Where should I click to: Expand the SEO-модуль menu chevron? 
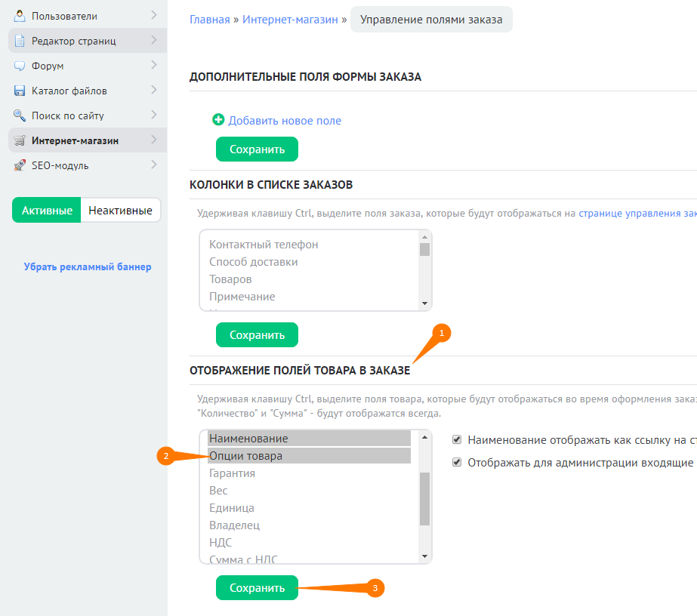point(153,165)
